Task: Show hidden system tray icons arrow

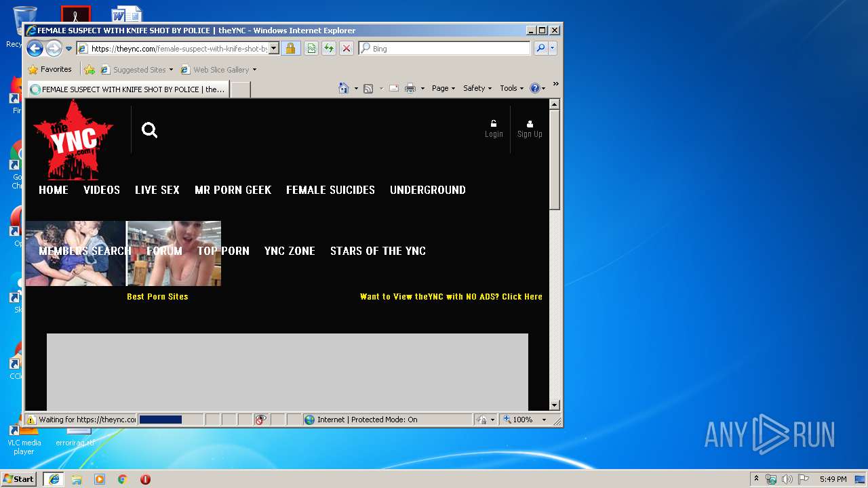Action: click(756, 479)
